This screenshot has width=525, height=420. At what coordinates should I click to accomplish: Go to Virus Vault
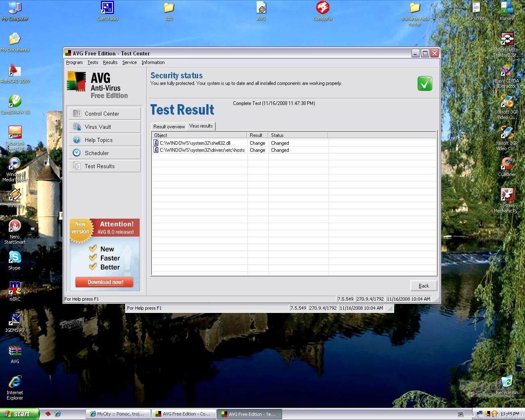coord(105,127)
